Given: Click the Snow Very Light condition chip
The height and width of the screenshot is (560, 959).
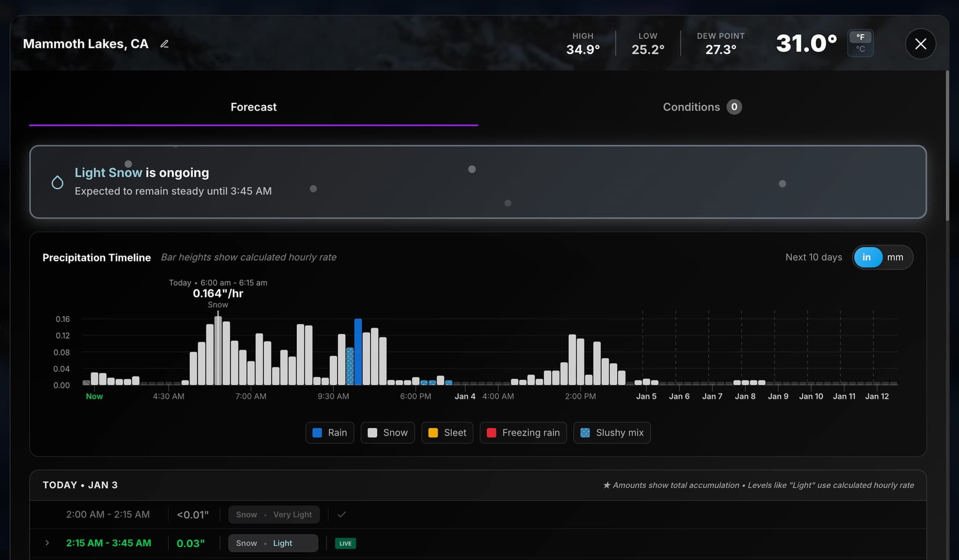Looking at the screenshot, I should tap(273, 514).
